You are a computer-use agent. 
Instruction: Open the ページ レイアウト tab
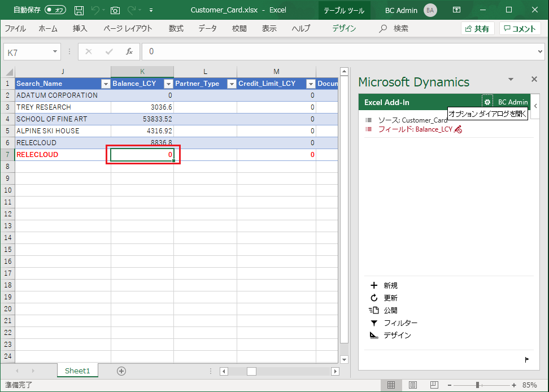point(128,28)
